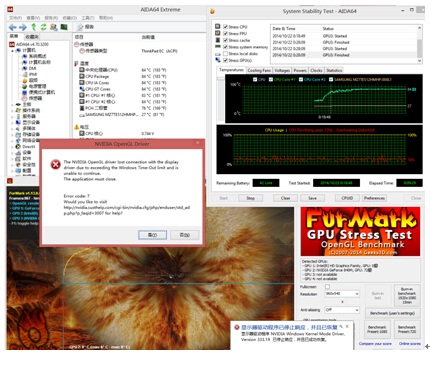Image resolution: width=430 pixels, height=369 pixels.
Task: Click the log list vertical scrollbar in Stability Test
Action: pyautogui.click(x=419, y=44)
